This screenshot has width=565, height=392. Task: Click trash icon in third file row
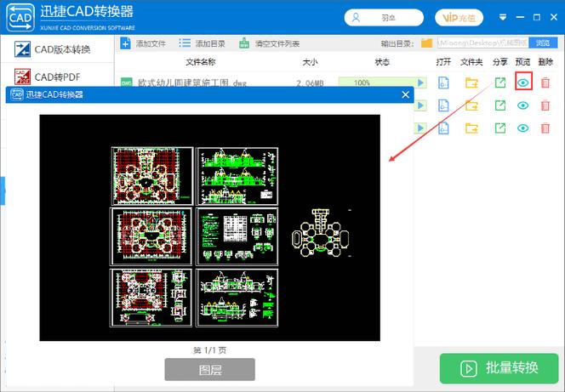point(545,128)
